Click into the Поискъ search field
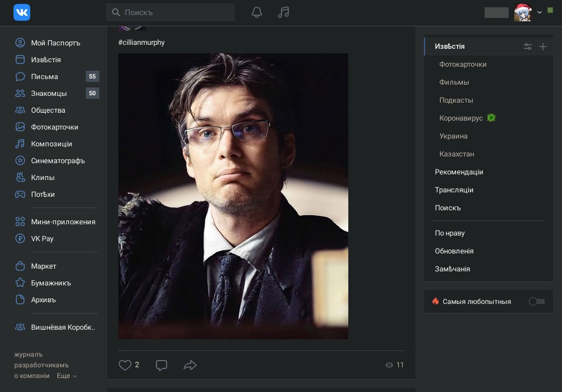This screenshot has height=392, width=562. tap(171, 12)
